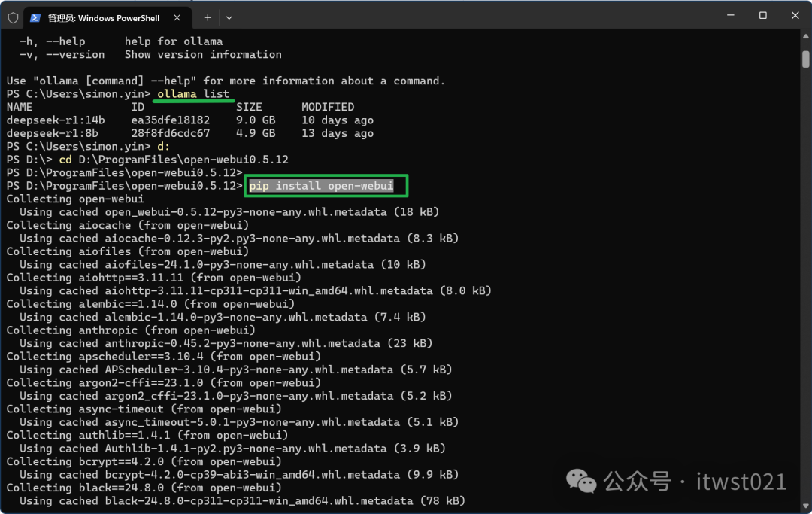Click the size value 9.0 GB
The width and height of the screenshot is (812, 514).
256,120
